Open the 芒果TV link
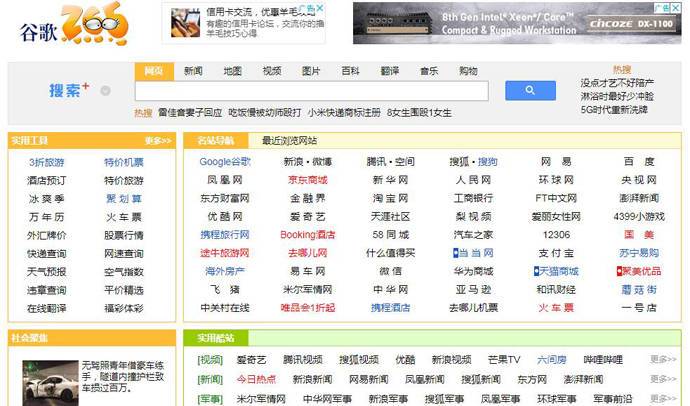This screenshot has width=690, height=406. (504, 359)
